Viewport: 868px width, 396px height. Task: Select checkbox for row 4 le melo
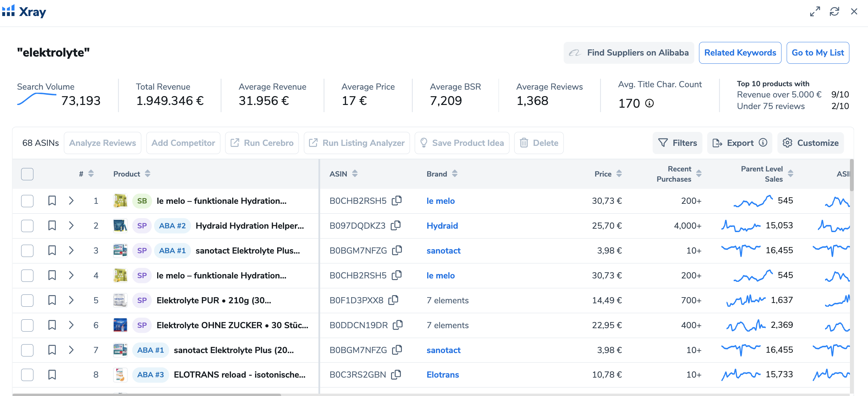[27, 275]
